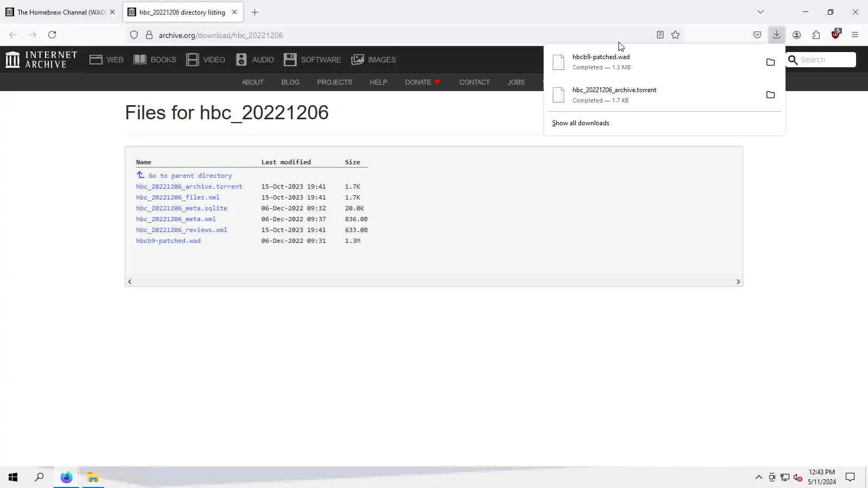Click Firefox icon in the taskbar
This screenshot has height=488, width=868.
tap(66, 477)
